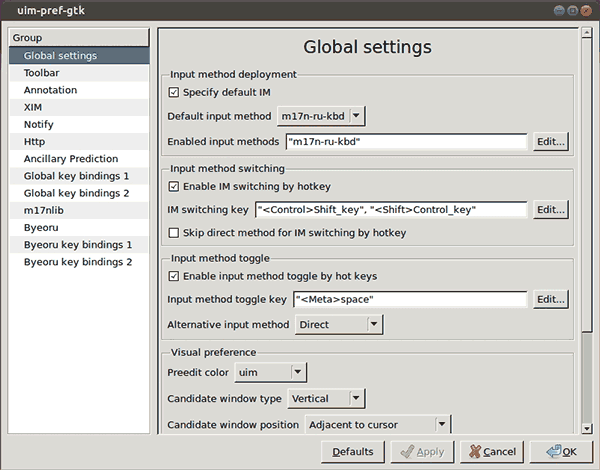
Task: Select the m17nlib group
Action: 79,211
